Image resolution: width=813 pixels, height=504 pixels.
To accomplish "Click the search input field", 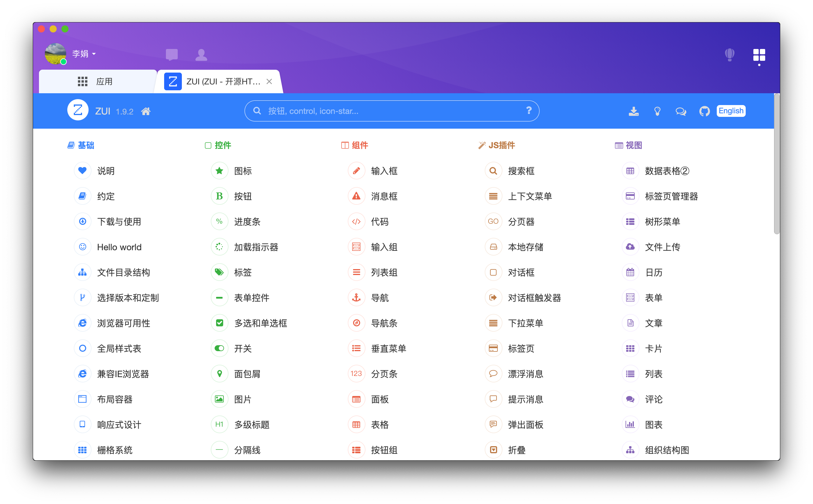I will 383,111.
